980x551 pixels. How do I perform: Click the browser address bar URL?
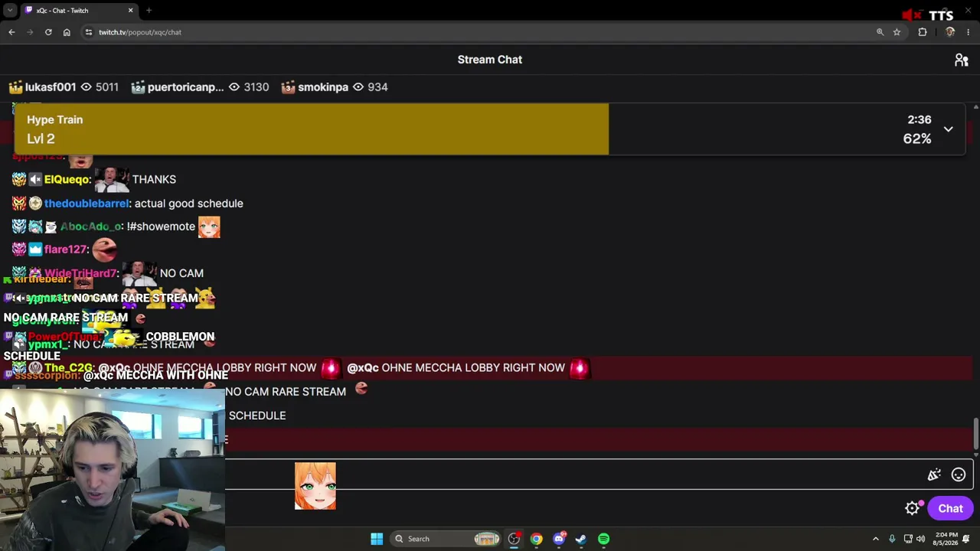click(140, 32)
